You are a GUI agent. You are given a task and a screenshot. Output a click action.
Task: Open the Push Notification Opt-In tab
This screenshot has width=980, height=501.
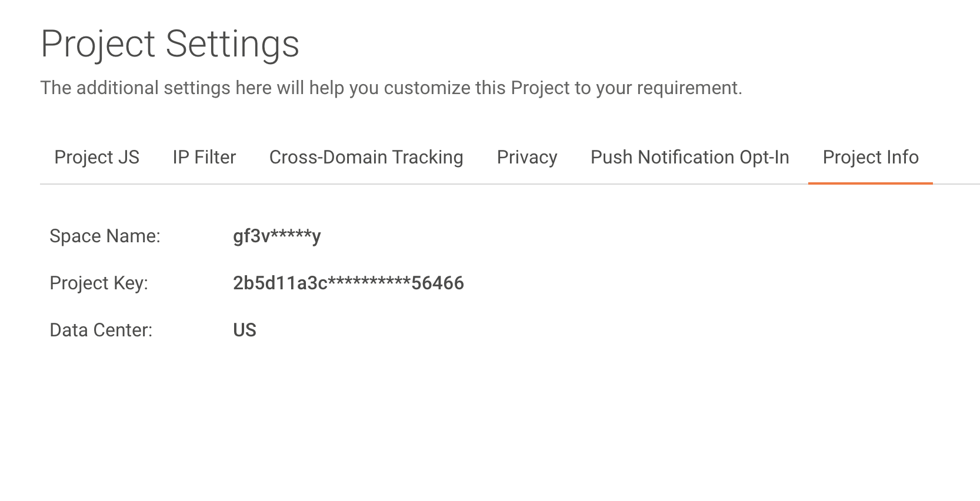point(689,157)
